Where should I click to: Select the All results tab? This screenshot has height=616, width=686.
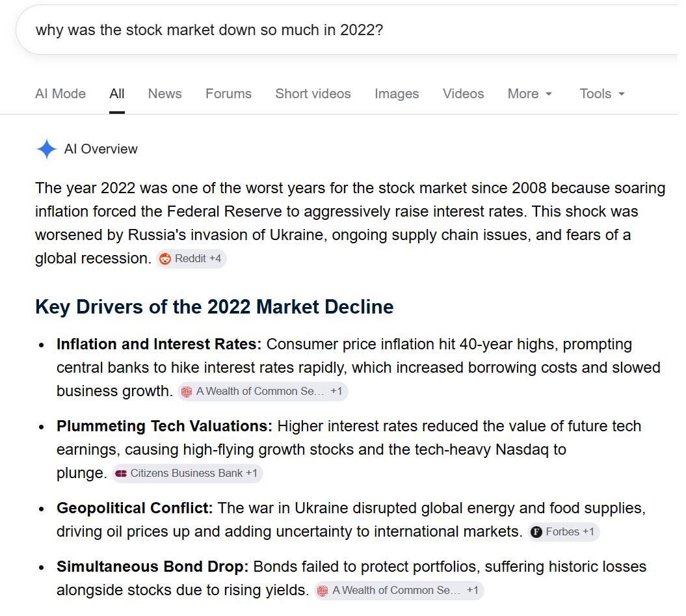[x=117, y=94]
